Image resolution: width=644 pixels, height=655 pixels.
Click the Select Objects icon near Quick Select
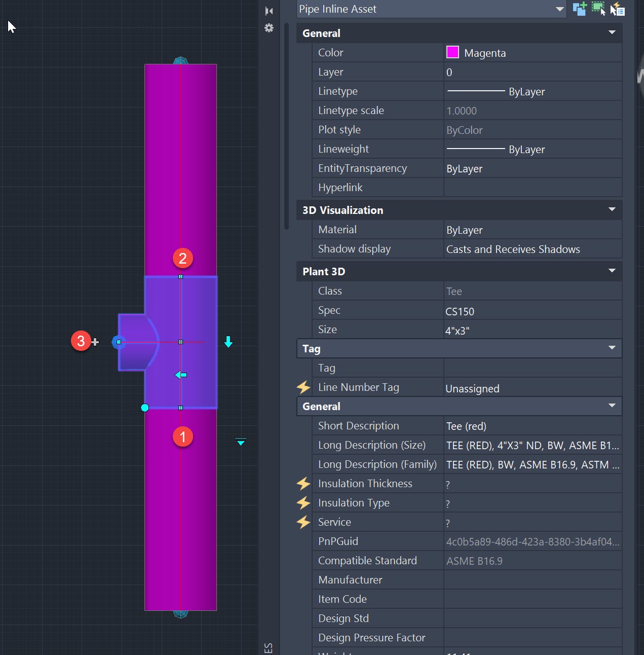(x=598, y=9)
